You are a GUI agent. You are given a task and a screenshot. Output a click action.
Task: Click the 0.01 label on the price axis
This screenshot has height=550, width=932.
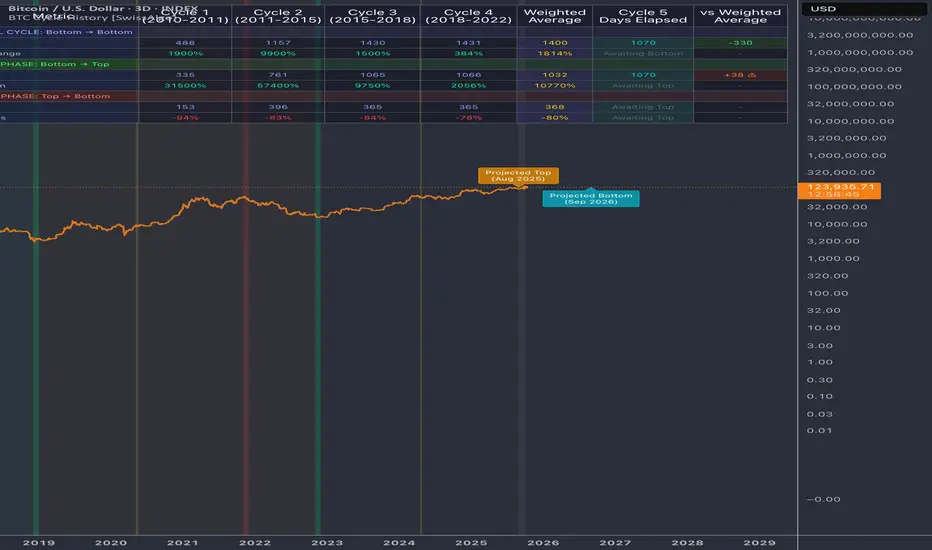(x=819, y=431)
